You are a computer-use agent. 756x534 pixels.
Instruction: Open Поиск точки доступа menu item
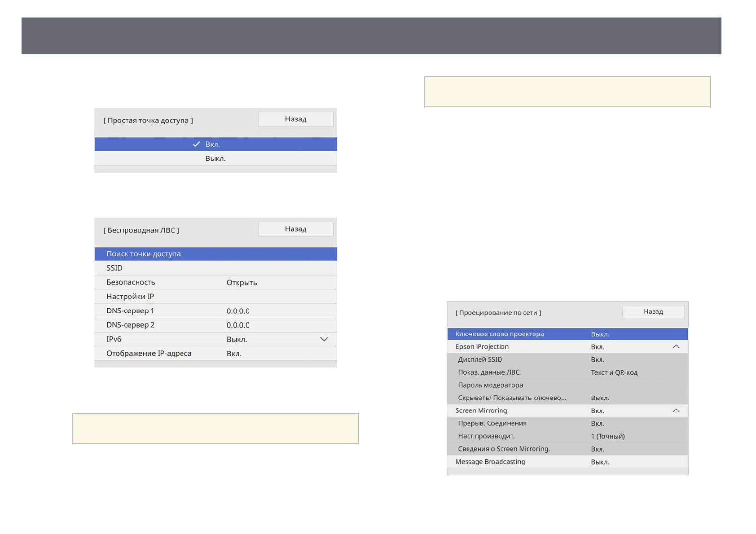tap(215, 254)
